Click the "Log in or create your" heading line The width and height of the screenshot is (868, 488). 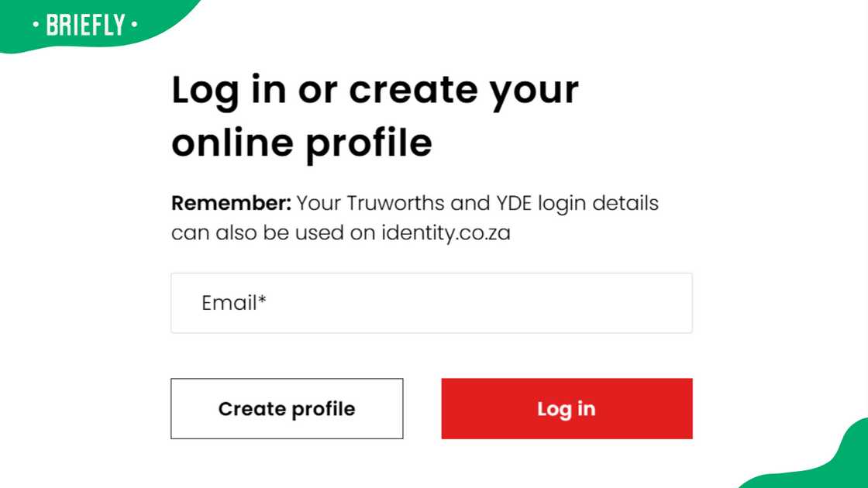click(374, 91)
